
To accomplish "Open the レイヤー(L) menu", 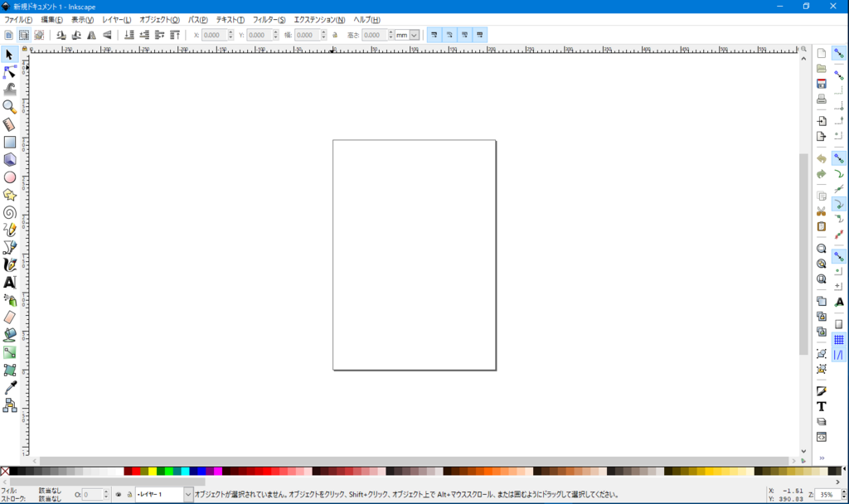I will point(116,20).
